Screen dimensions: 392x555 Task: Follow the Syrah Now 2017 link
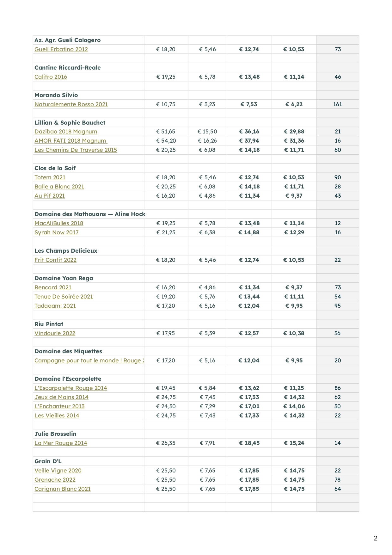pyautogui.click(x=57, y=232)
